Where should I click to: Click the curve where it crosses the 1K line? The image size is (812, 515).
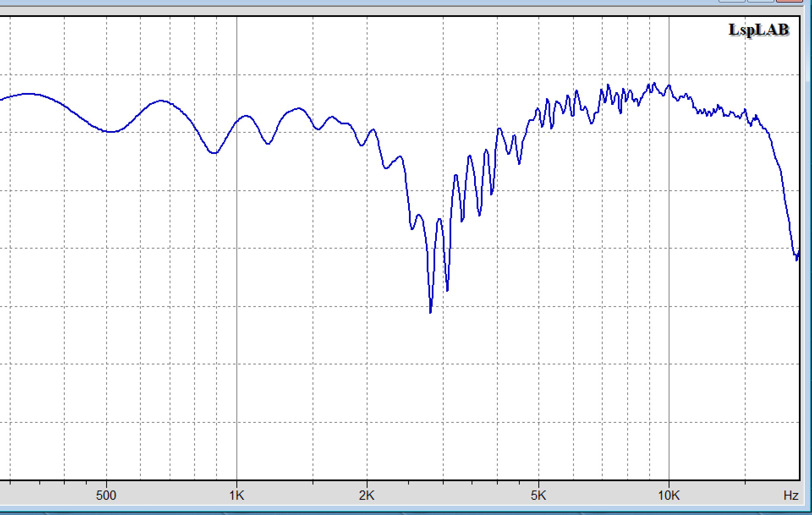[237, 121]
